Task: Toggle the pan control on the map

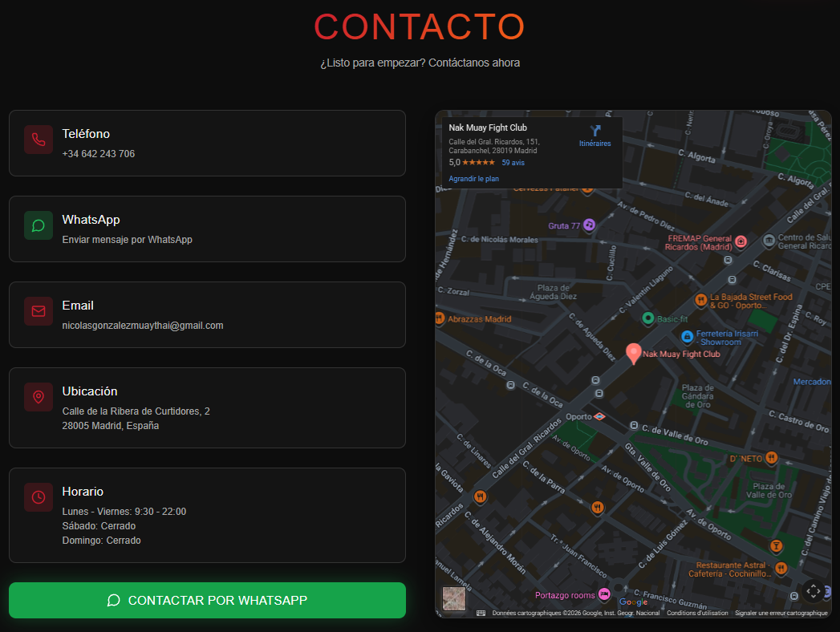Action: pos(813,592)
